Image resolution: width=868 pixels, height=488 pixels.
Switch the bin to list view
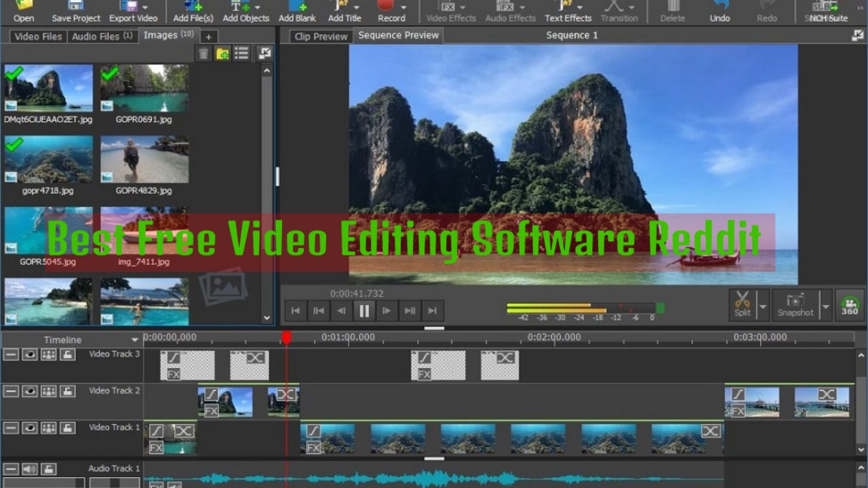241,54
